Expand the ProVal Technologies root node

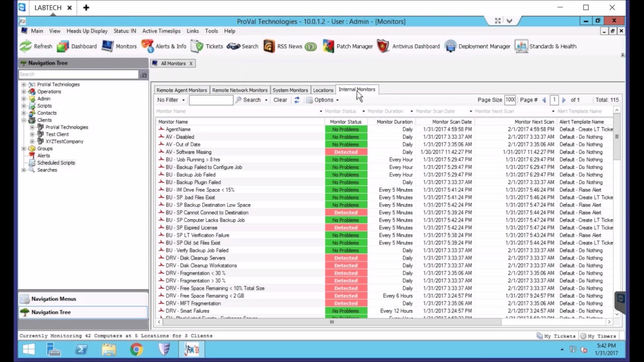point(24,84)
